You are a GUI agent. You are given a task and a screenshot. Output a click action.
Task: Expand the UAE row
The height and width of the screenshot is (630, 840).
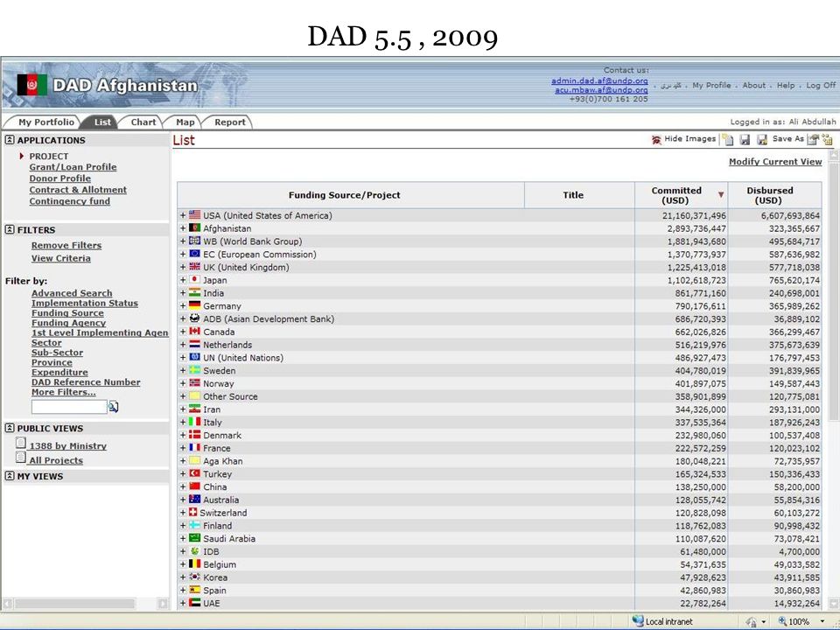pos(183,603)
